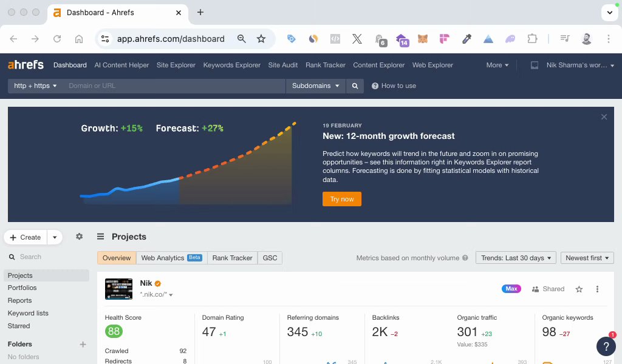This screenshot has width=622, height=364.
Task: Open the projects settings gear icon
Action: [x=80, y=237]
